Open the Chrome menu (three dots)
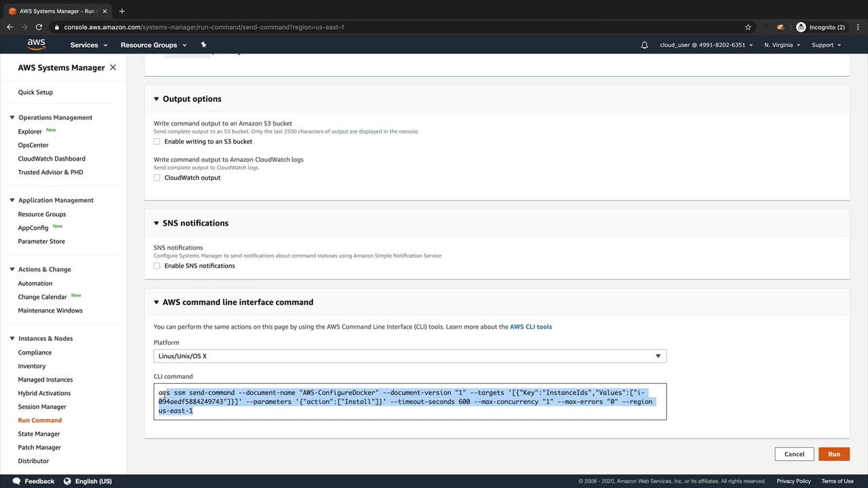The width and height of the screenshot is (868, 488). 858,27
